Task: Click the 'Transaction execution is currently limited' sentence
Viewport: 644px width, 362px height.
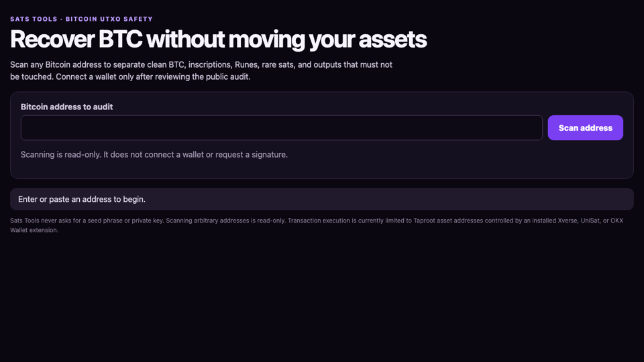Action: [x=455, y=221]
